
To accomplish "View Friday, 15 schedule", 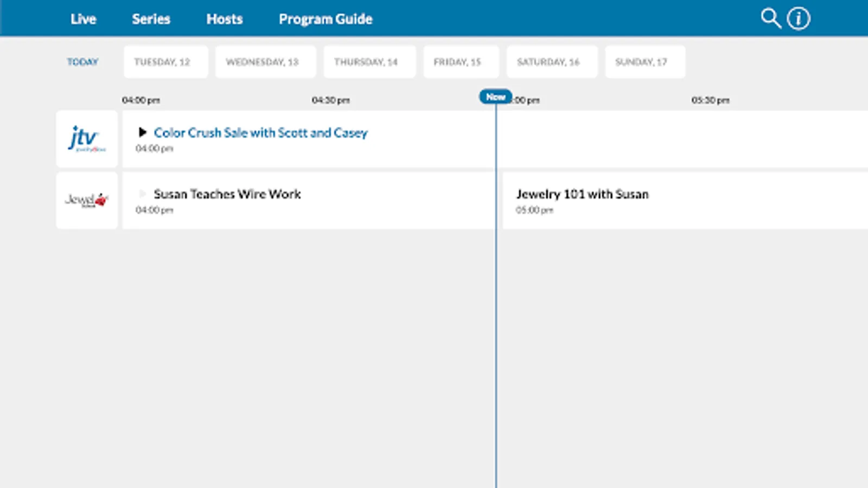I will (x=461, y=61).
